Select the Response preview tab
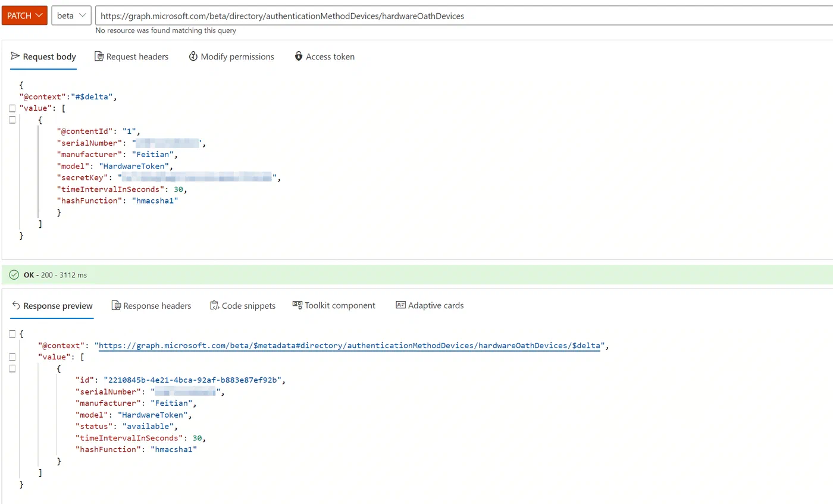 coord(52,305)
